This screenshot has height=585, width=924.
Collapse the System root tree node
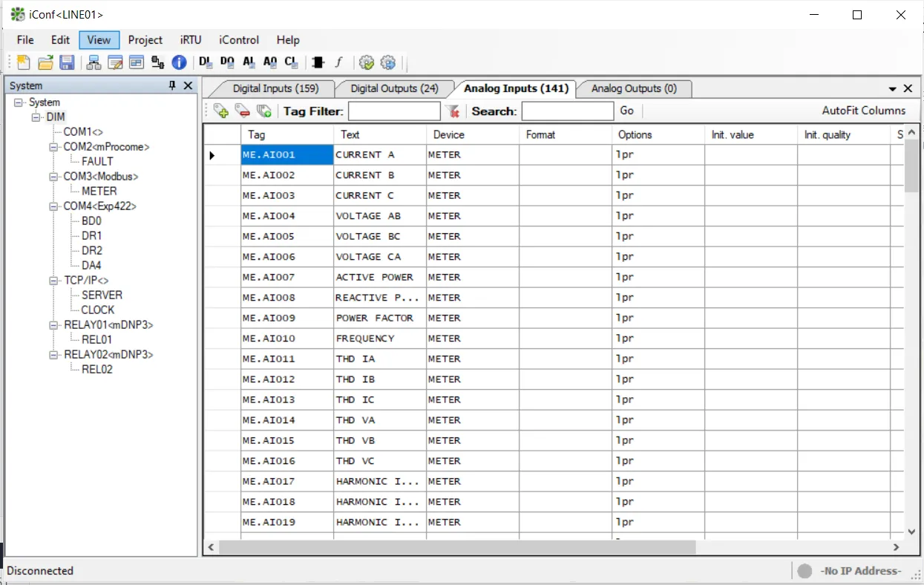click(19, 102)
